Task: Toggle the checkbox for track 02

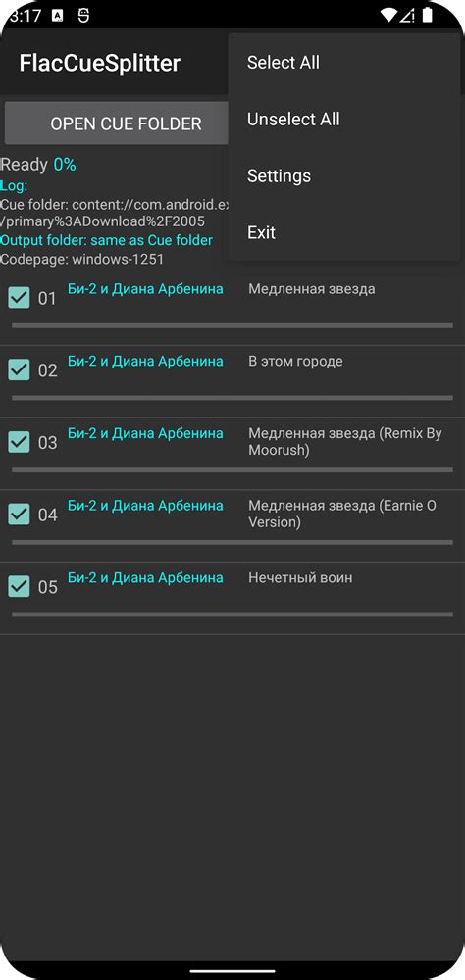Action: pos(19,370)
